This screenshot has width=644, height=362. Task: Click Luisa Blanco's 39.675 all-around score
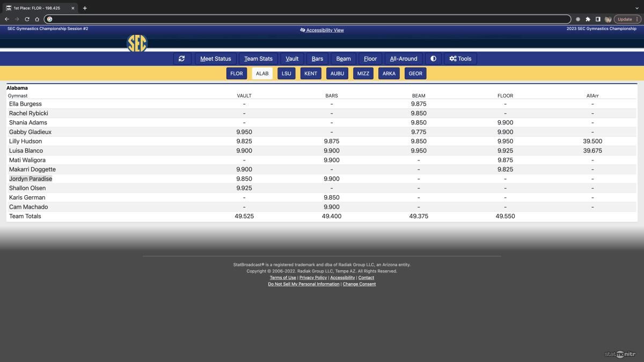[592, 151]
